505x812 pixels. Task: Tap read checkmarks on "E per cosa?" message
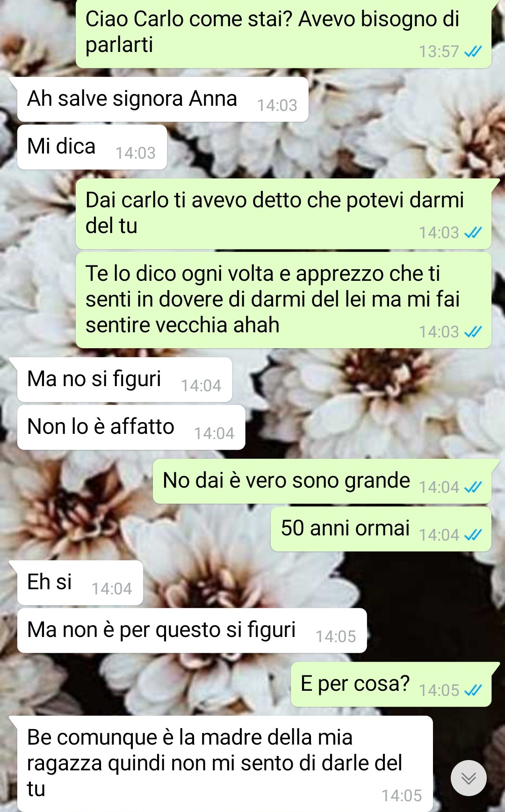click(x=473, y=690)
